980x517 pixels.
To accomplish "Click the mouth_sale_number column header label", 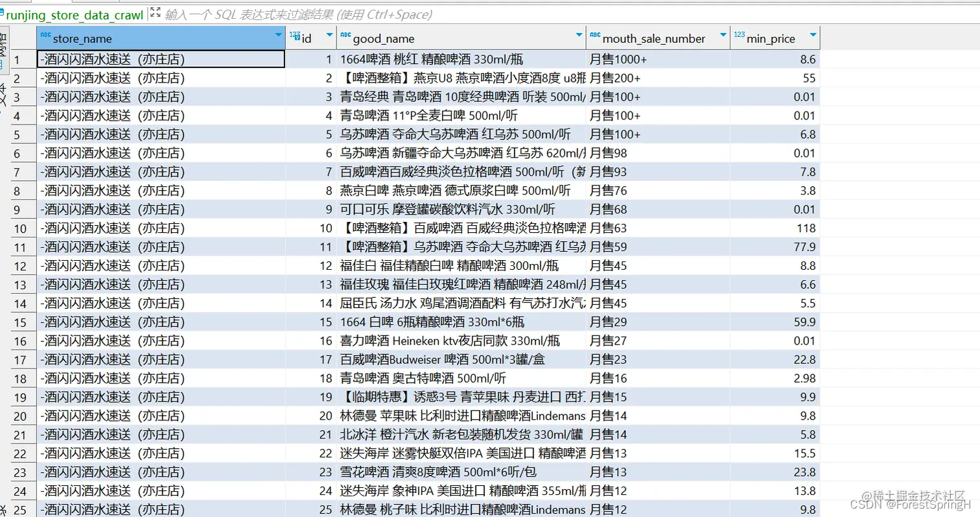I will click(653, 39).
